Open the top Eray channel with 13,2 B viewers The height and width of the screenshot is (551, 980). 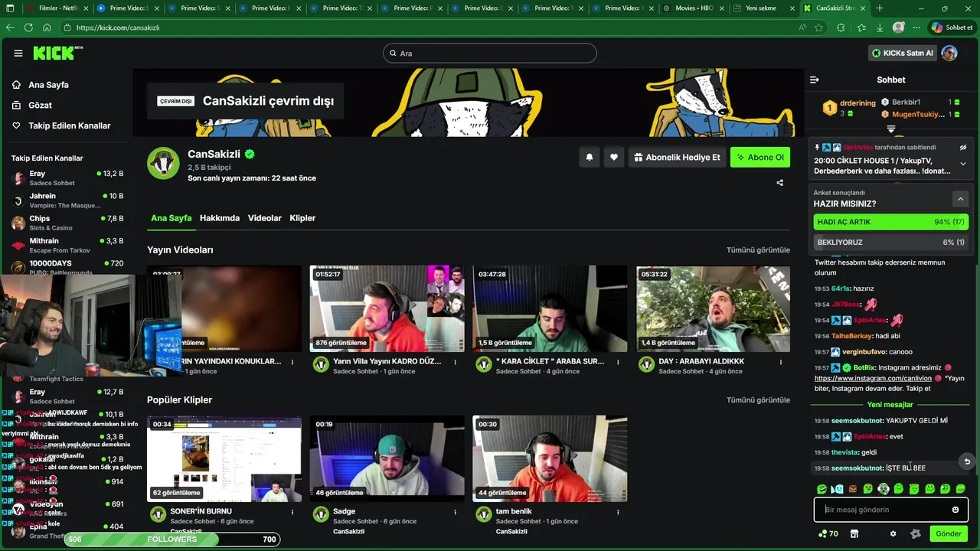pos(67,178)
